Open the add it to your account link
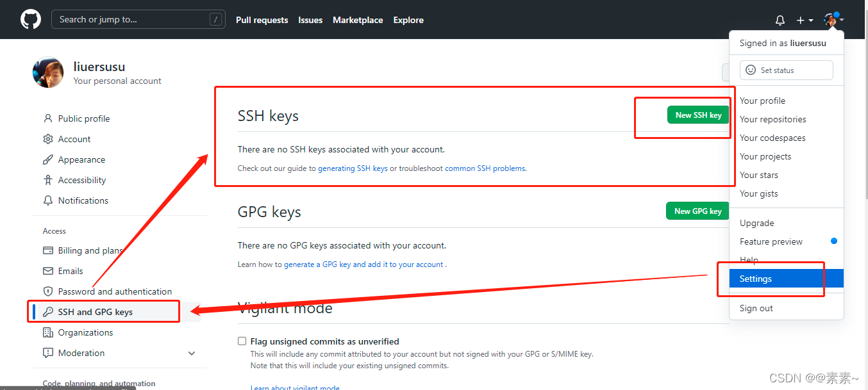868x390 pixels. coord(406,264)
